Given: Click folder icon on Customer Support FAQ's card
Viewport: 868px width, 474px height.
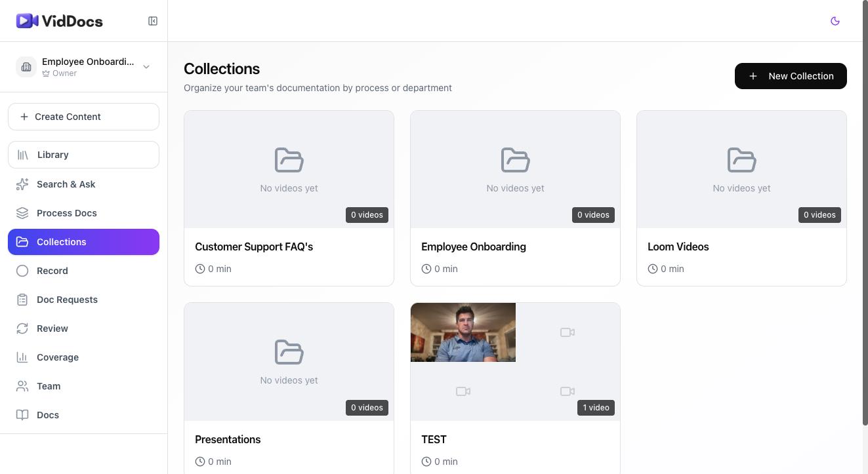Looking at the screenshot, I should tap(289, 160).
